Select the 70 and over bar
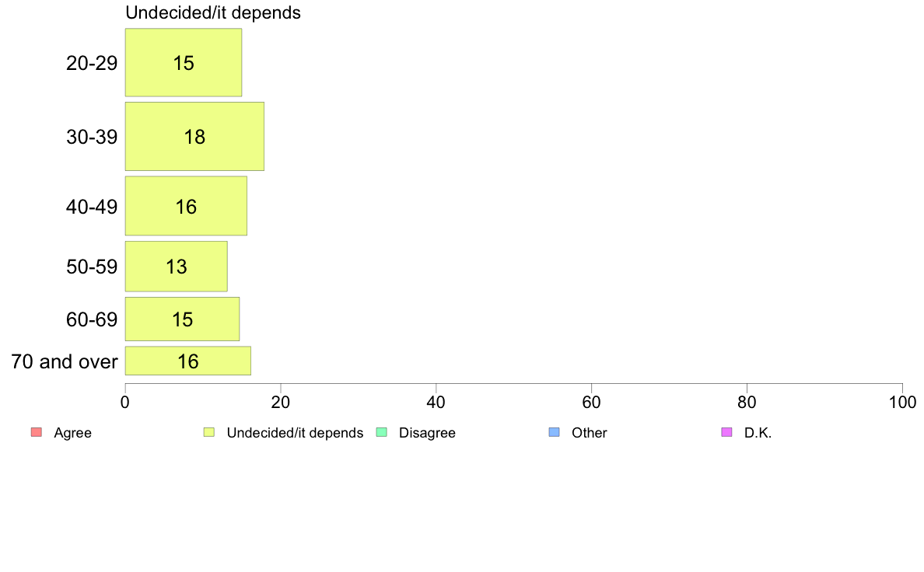Viewport: 924px width, 572px height. click(188, 361)
